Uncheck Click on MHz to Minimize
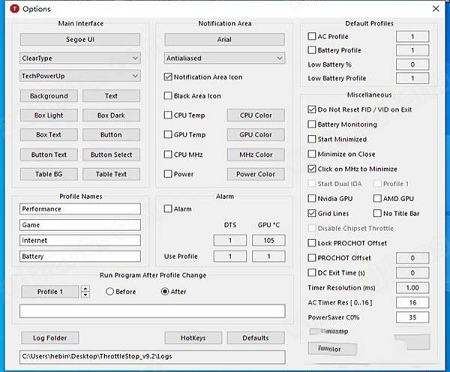450x372 pixels. coord(312,169)
